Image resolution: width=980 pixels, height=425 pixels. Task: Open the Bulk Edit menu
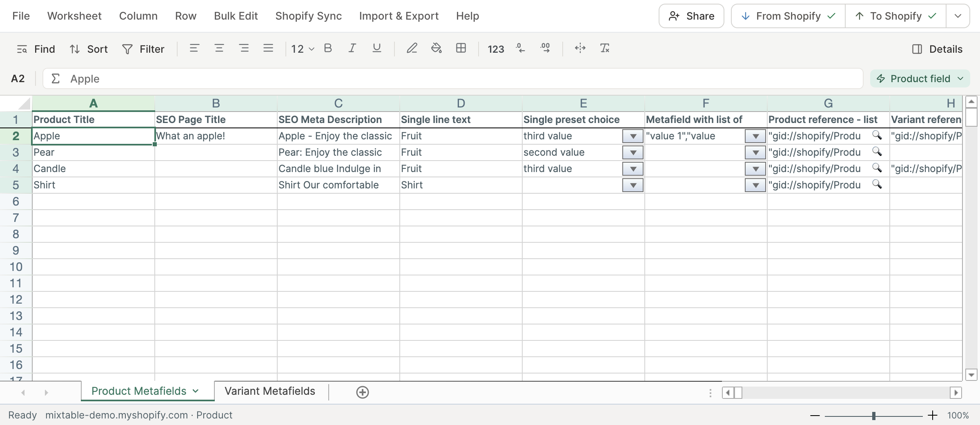(x=236, y=16)
